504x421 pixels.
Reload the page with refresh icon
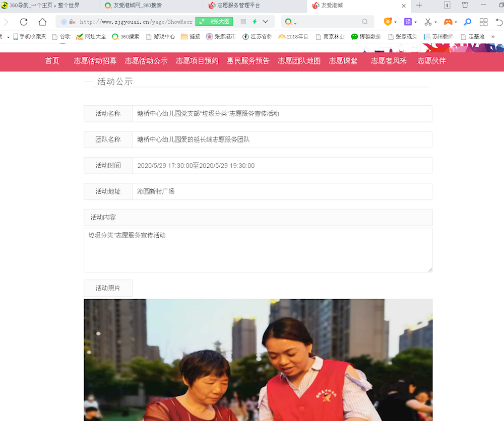point(23,22)
